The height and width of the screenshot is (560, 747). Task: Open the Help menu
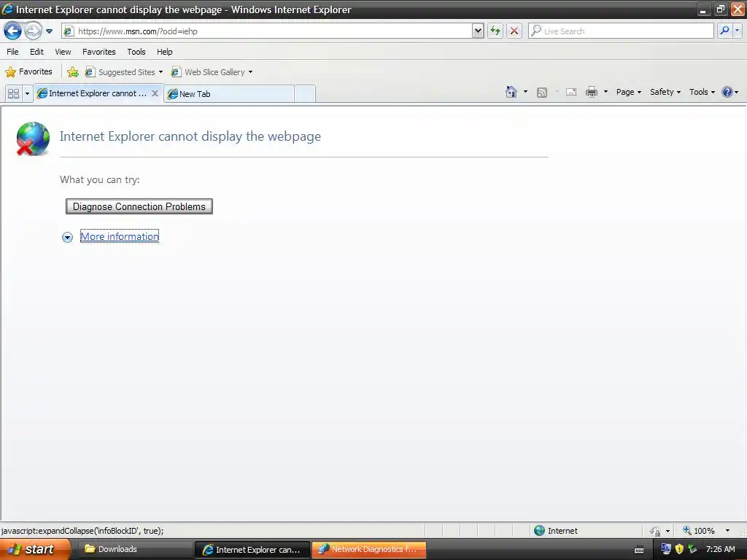click(x=165, y=52)
